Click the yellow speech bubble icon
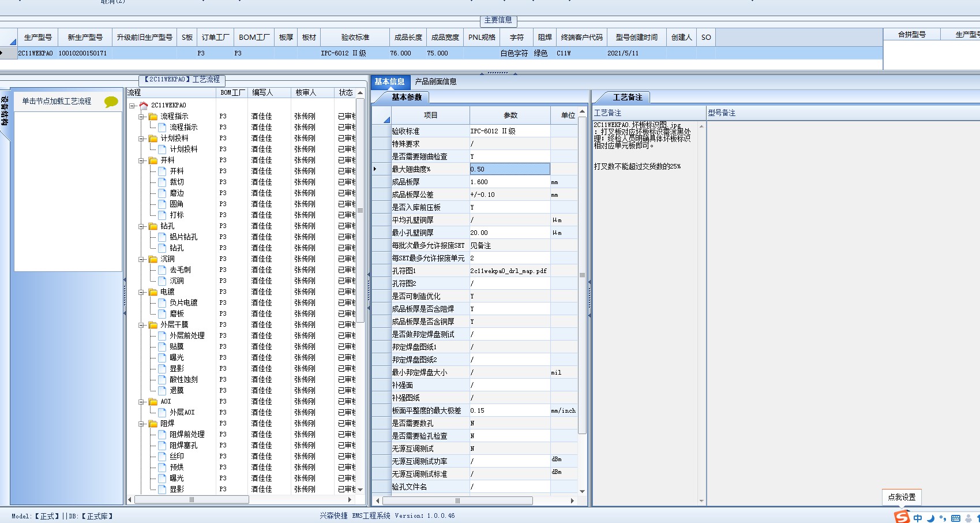This screenshot has height=523, width=980. point(111,102)
